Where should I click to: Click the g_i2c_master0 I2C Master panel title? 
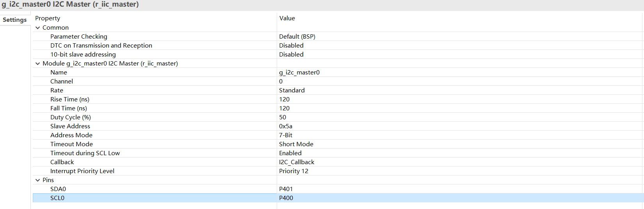click(x=70, y=5)
